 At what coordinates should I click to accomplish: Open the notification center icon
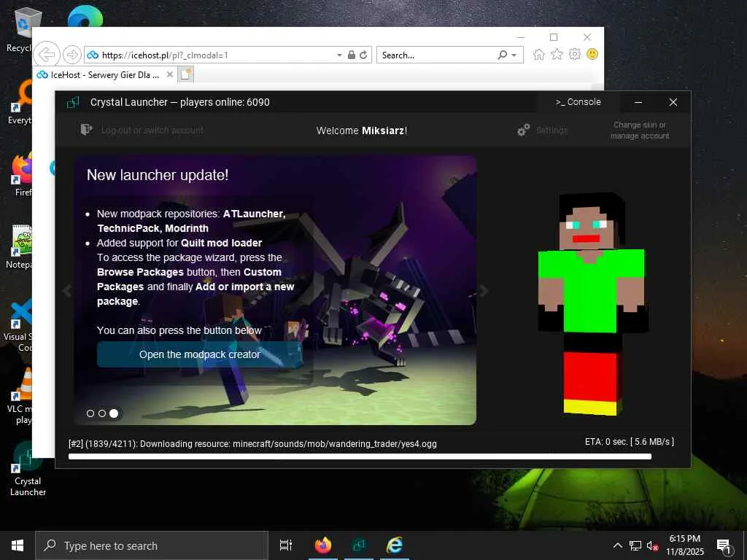pos(724,546)
